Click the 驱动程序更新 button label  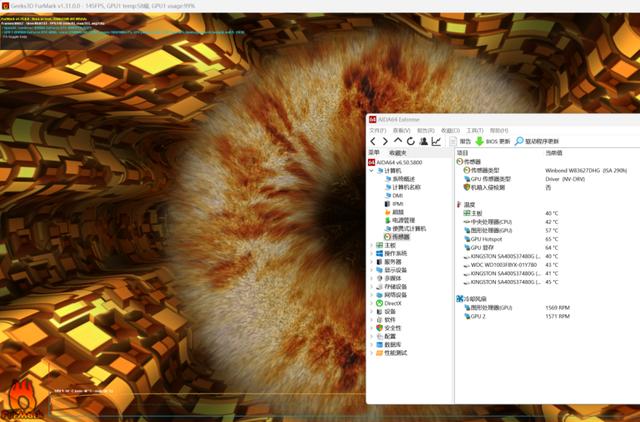point(542,141)
